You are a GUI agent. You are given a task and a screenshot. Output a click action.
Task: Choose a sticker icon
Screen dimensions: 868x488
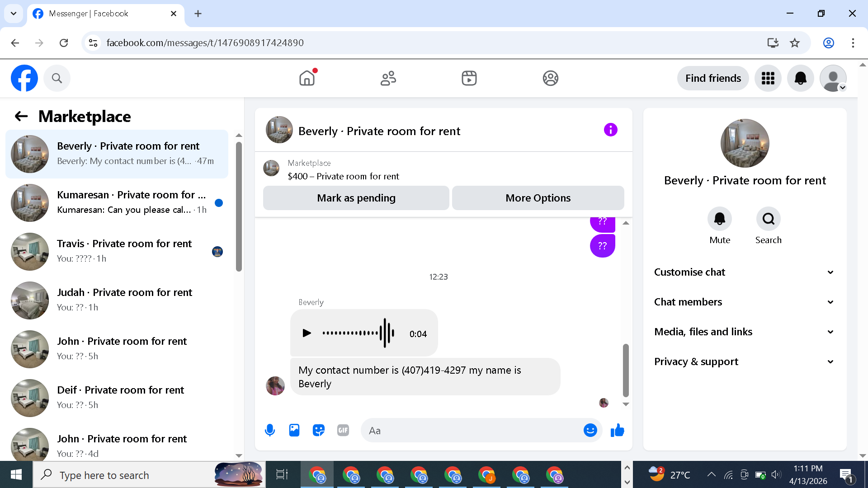pos(319,430)
